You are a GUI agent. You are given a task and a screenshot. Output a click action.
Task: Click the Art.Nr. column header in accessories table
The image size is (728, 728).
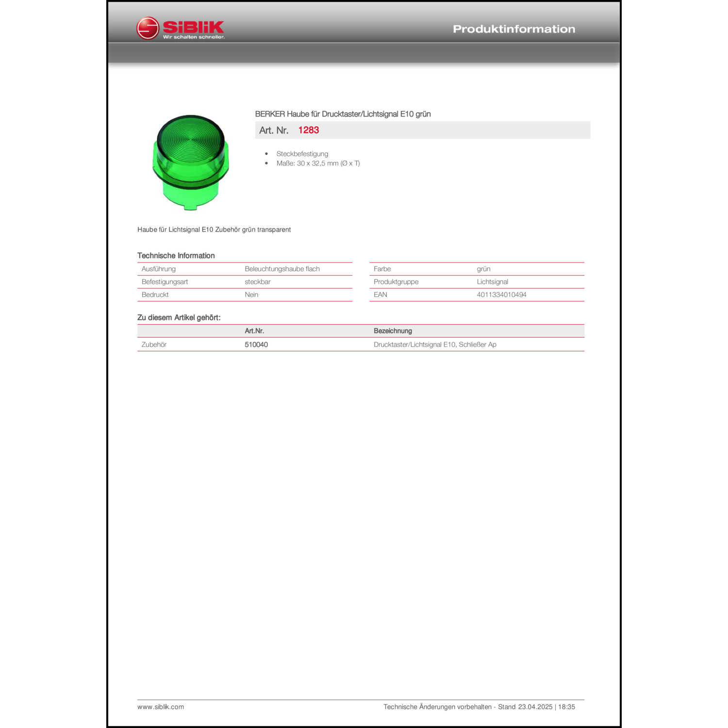click(254, 331)
